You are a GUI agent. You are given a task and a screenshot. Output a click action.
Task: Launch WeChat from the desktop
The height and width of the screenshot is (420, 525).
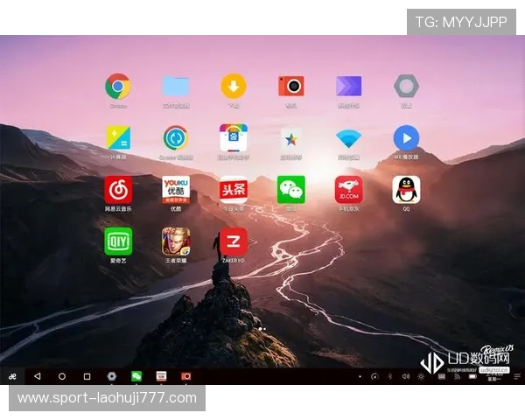(291, 190)
